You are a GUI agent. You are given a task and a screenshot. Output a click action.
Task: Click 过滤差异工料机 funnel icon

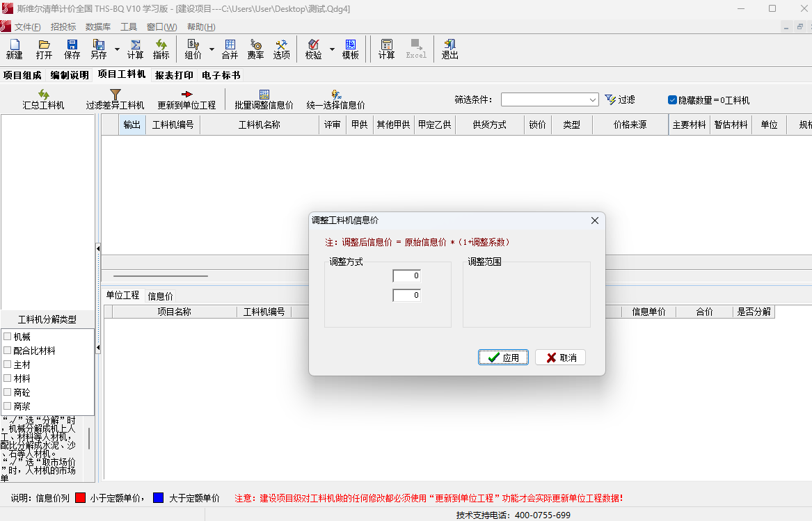coord(115,99)
